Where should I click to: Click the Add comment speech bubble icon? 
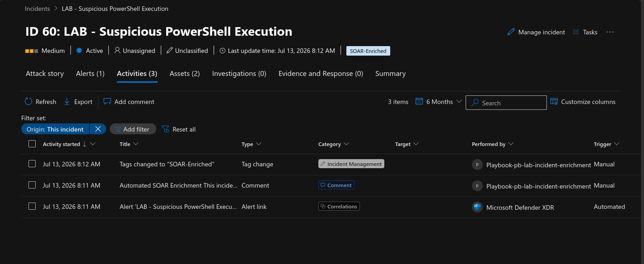[x=107, y=102]
